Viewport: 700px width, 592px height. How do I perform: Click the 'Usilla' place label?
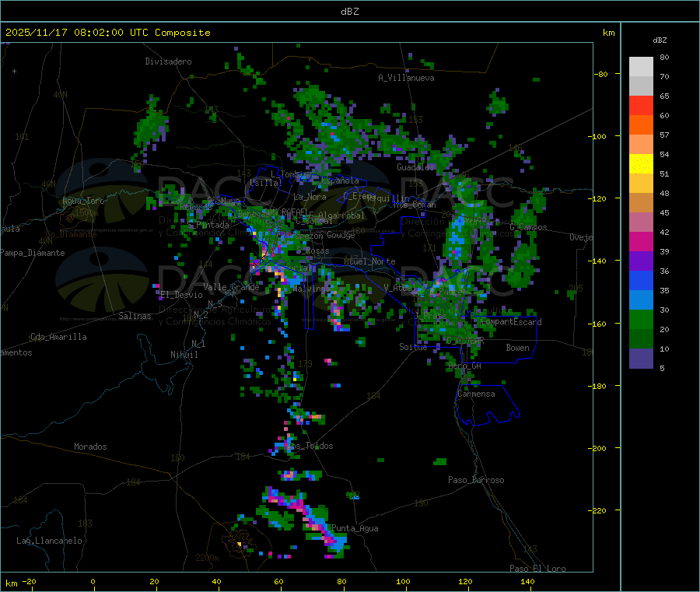(x=266, y=183)
